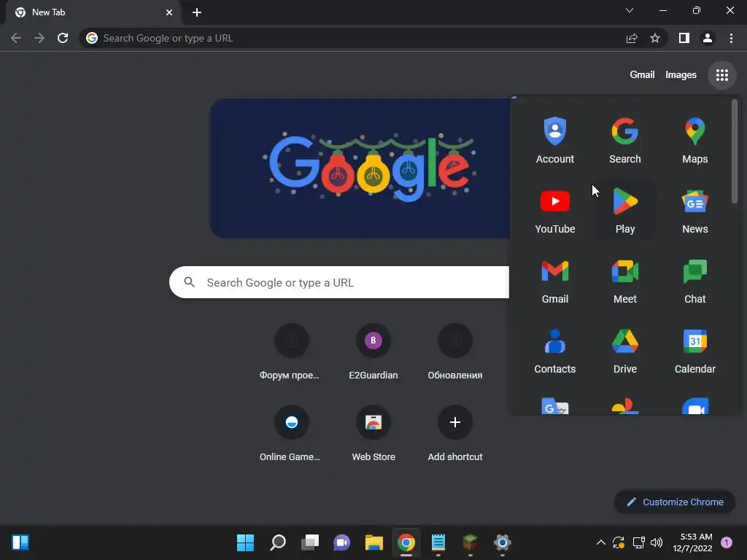Open Windows widgets panel
Screen dimensions: 747x560
20,542
